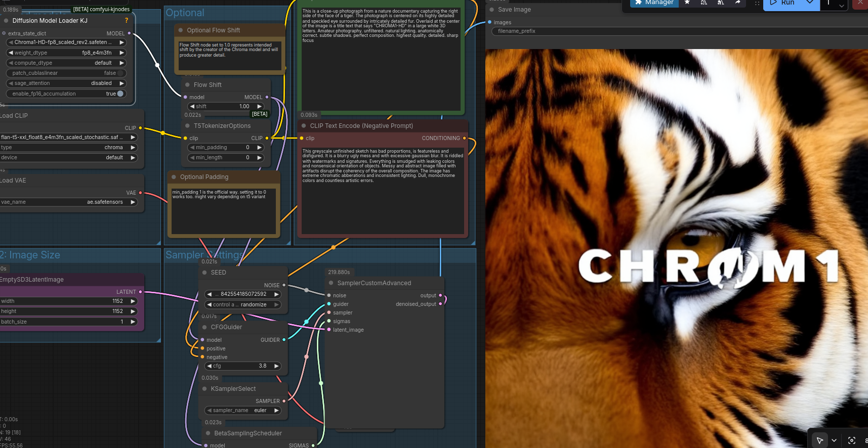Click the SamplerCustomAdvanced denoised_output port
The height and width of the screenshot is (448, 868).
click(x=440, y=304)
